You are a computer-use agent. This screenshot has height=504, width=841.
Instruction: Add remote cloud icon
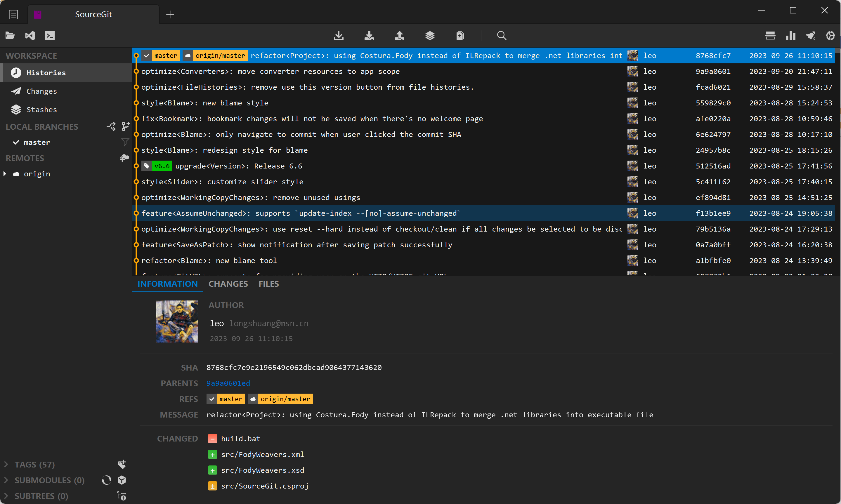[124, 158]
